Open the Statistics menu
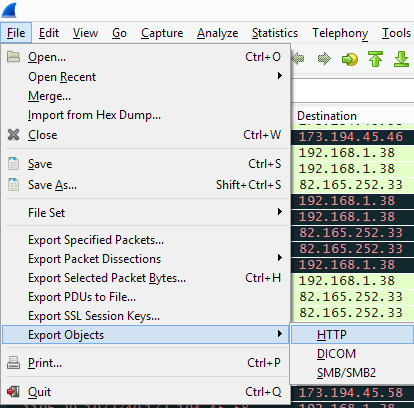The height and width of the screenshot is (408, 414). pyautogui.click(x=275, y=33)
